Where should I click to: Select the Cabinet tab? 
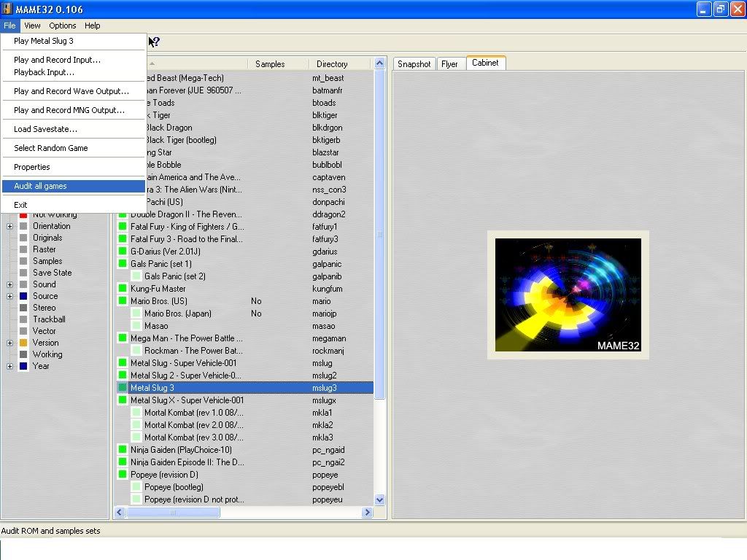(485, 63)
